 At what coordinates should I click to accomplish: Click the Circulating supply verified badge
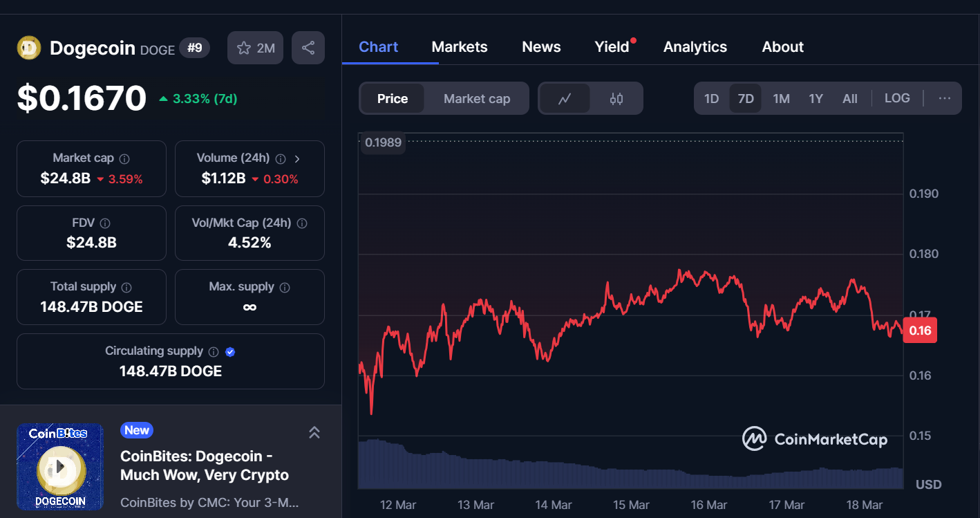[x=230, y=351]
